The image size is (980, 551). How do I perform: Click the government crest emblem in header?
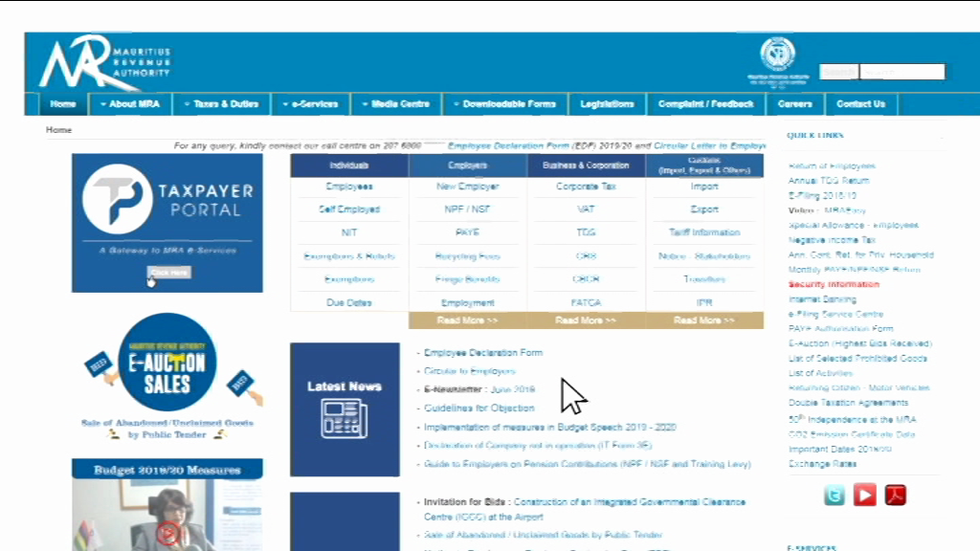pyautogui.click(x=777, y=55)
